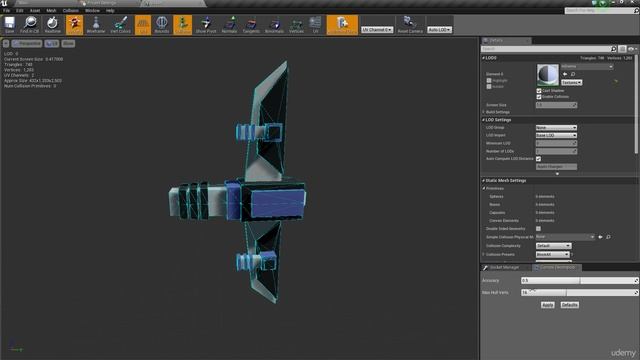This screenshot has height=360, width=640.
Task: Open the UV Channel 0 dropdown
Action: point(377,30)
